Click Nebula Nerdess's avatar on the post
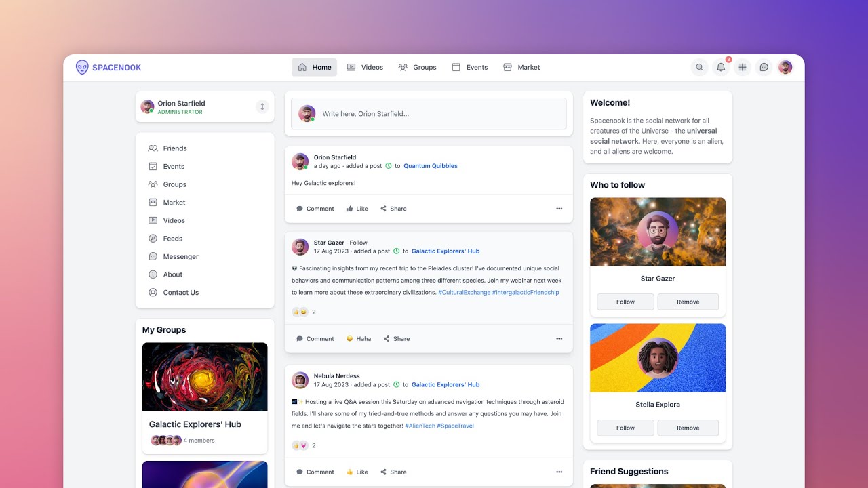This screenshot has width=868, height=488. pos(300,380)
